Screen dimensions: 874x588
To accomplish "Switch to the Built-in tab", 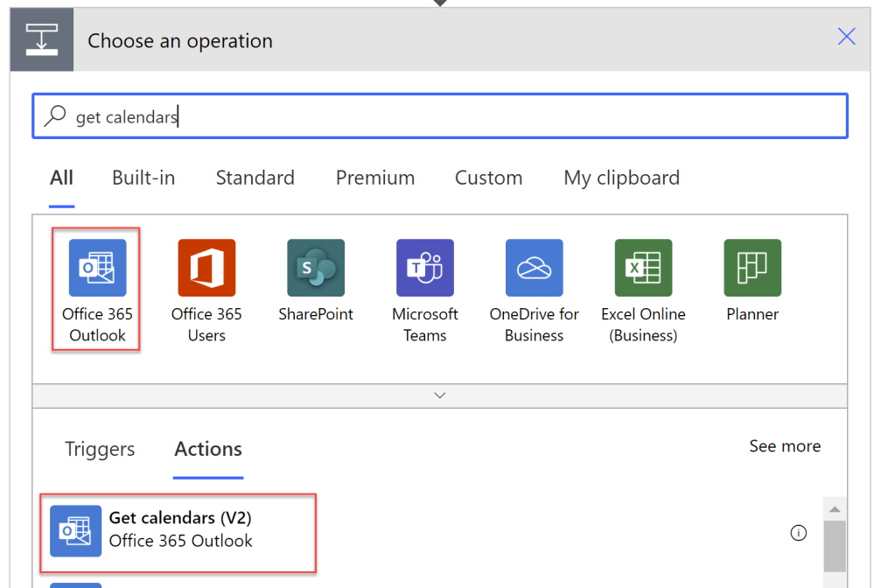I will point(143,178).
